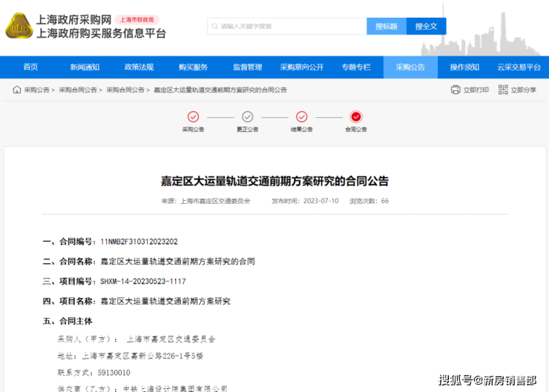Image resolution: width=549 pixels, height=392 pixels.
Task: Open the 首页 nav item
Action: click(30, 67)
